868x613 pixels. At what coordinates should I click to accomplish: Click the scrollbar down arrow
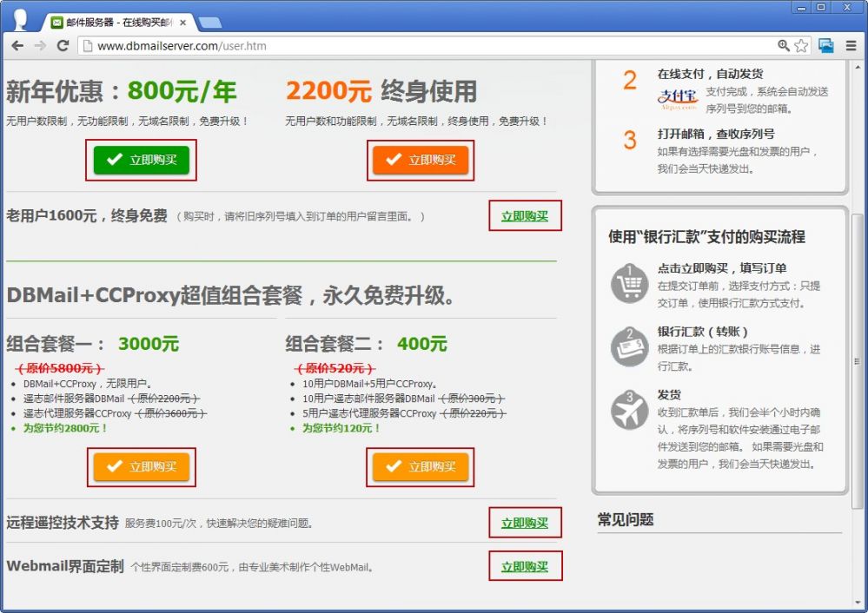coord(857,603)
